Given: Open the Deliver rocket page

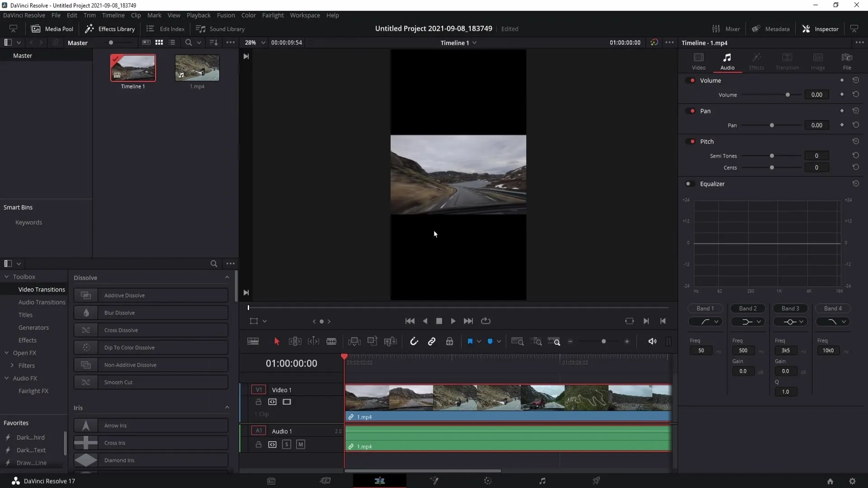Looking at the screenshot, I should 596,481.
